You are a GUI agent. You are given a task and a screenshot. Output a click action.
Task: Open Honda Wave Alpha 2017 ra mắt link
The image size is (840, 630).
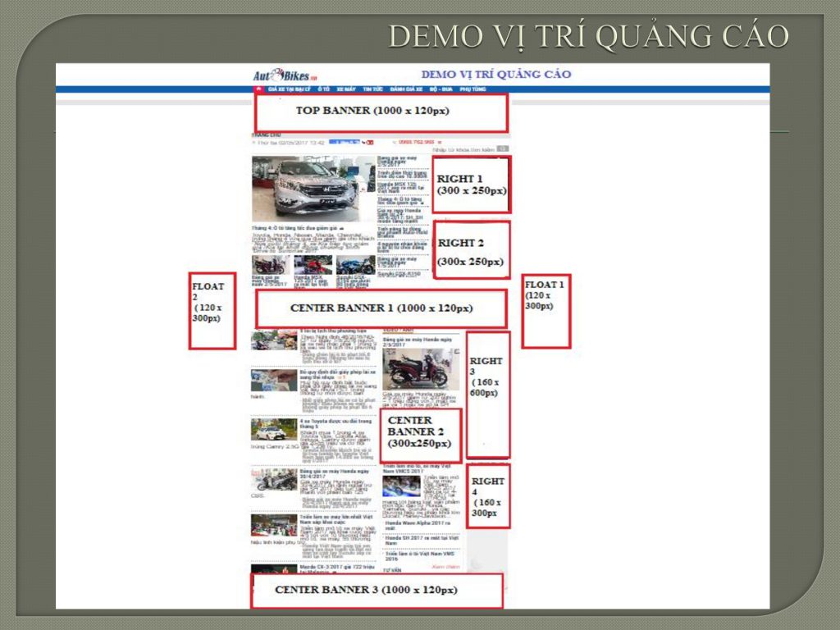click(x=418, y=526)
